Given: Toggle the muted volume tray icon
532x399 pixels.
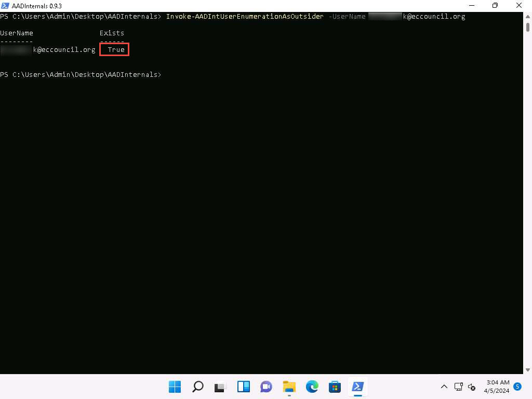Looking at the screenshot, I should pos(472,387).
